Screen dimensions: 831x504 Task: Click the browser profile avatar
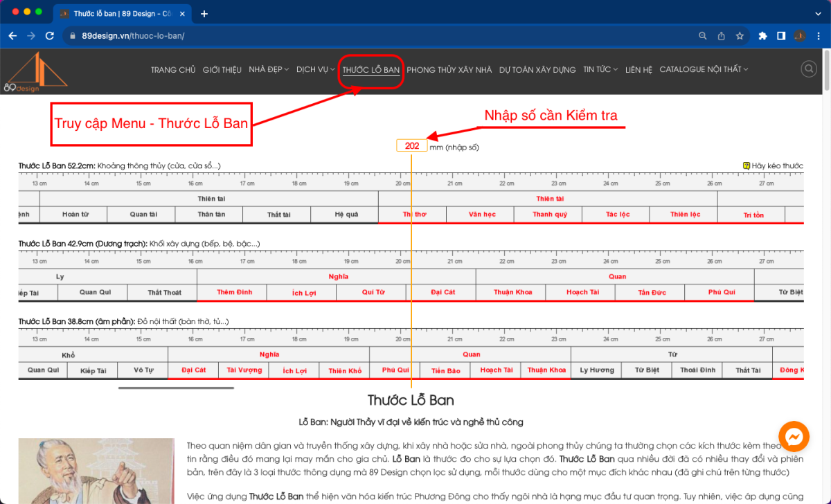800,36
